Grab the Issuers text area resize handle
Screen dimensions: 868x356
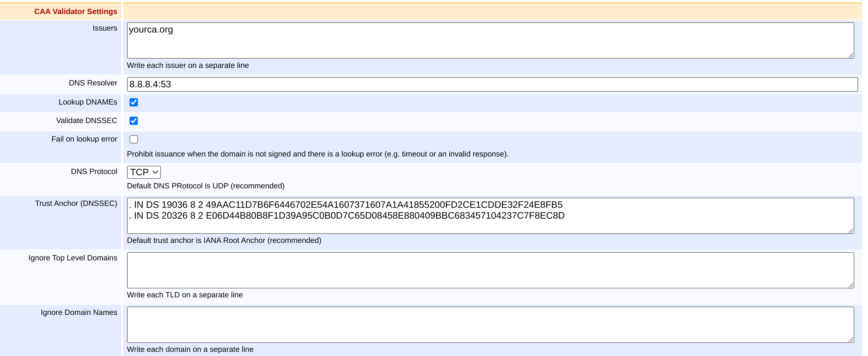[851, 55]
